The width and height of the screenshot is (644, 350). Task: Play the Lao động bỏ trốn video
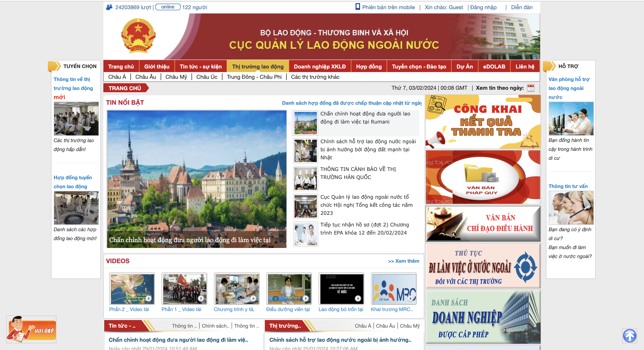click(341, 289)
